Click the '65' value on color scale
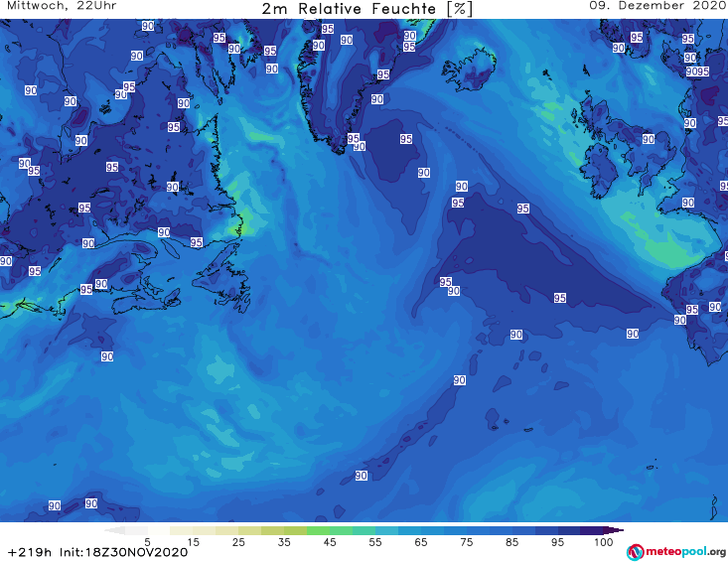The width and height of the screenshot is (728, 562). point(421,542)
